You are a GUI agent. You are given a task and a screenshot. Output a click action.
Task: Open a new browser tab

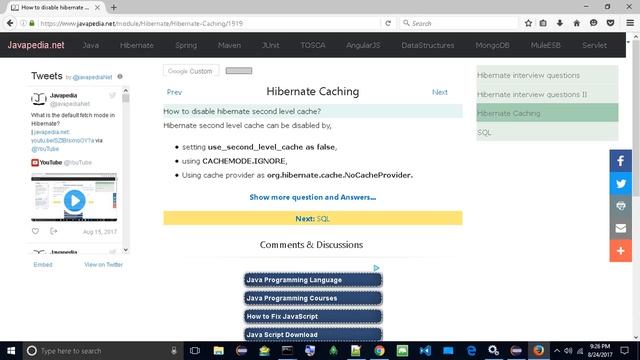click(x=113, y=7)
